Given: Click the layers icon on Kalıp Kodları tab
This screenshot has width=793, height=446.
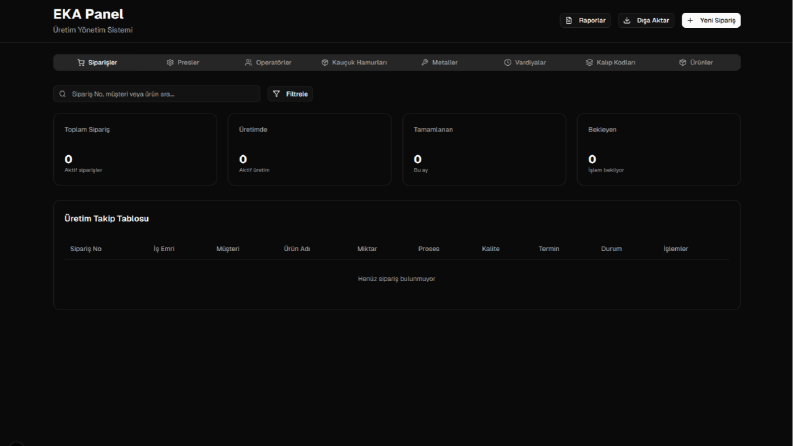Looking at the screenshot, I should coord(589,63).
